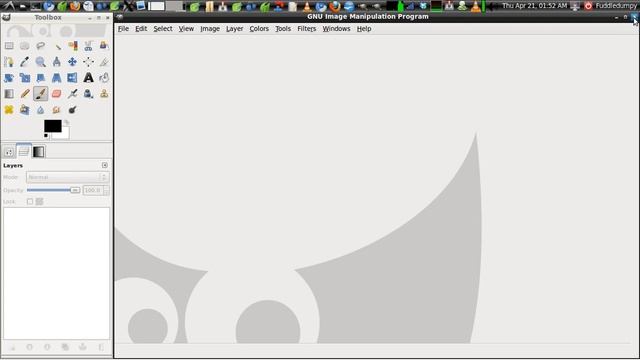
Task: Select the Crop tool
Action: (x=104, y=62)
